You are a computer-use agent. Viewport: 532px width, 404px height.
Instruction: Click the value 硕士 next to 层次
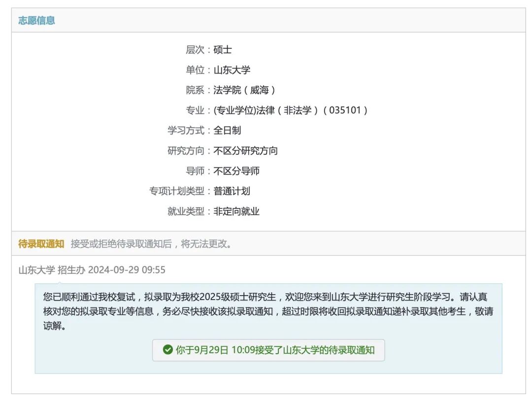pyautogui.click(x=223, y=50)
